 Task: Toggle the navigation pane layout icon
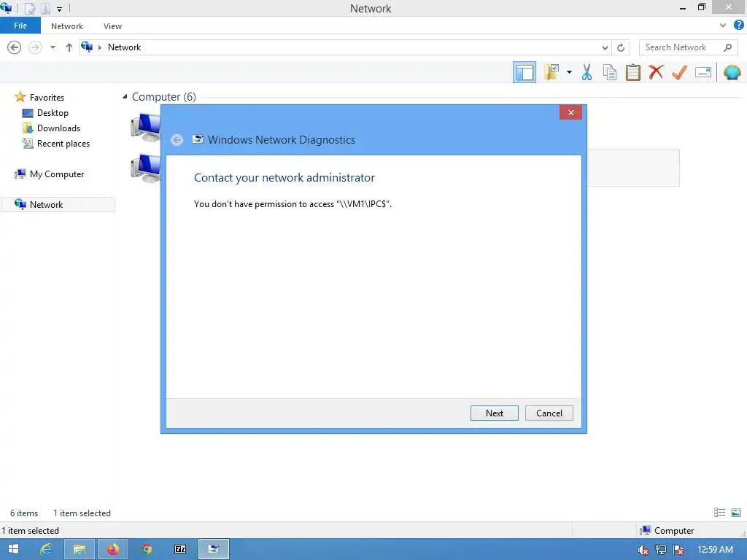pos(524,72)
